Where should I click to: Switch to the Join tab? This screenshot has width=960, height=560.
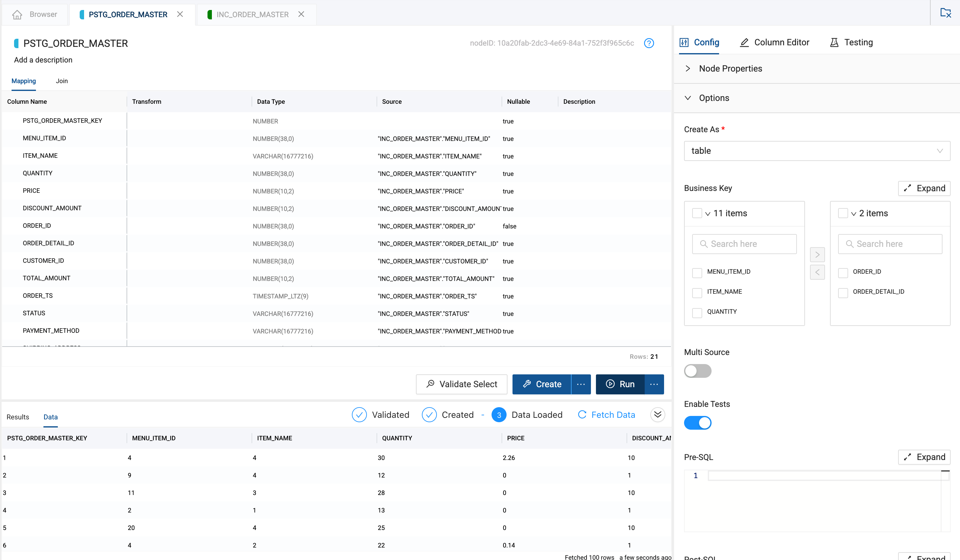tap(62, 81)
